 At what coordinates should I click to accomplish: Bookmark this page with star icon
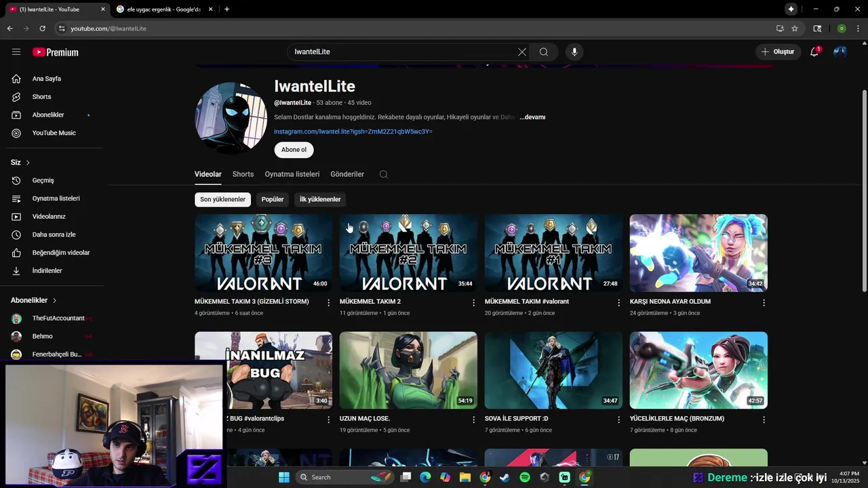(x=795, y=28)
